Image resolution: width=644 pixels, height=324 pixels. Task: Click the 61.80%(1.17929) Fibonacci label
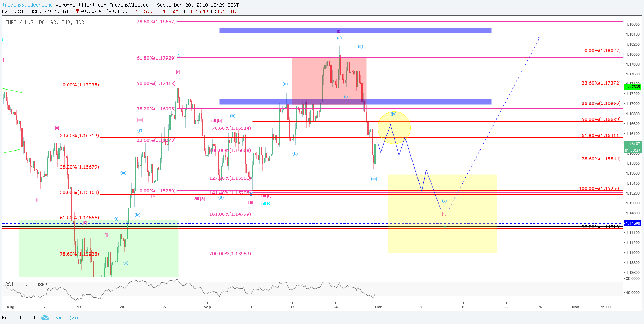coord(156,58)
